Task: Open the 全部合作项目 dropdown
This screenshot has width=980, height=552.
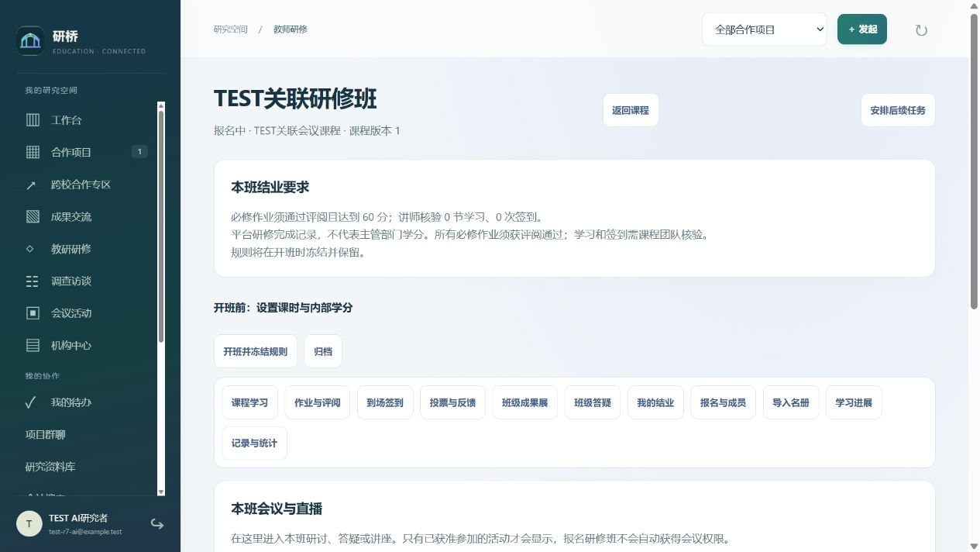Action: pos(765,29)
